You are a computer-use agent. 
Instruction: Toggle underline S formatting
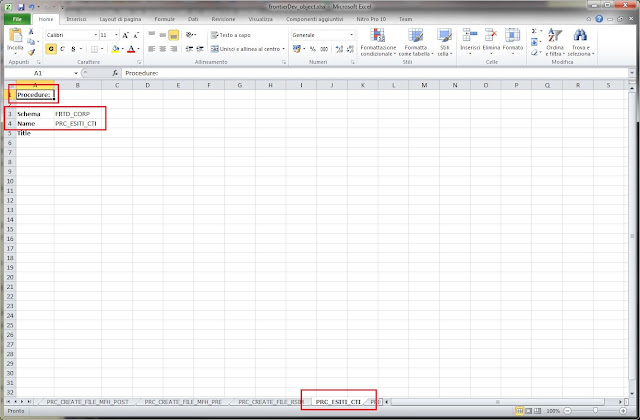click(73, 49)
